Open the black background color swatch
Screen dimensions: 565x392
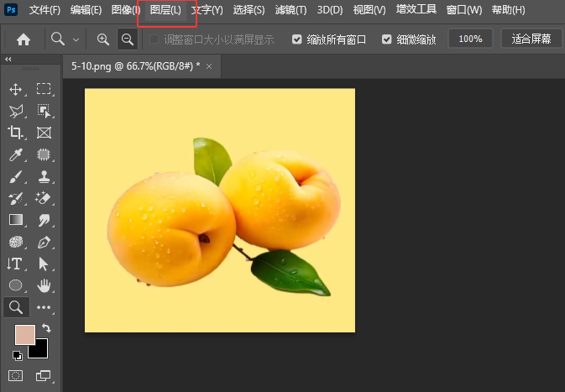point(40,351)
